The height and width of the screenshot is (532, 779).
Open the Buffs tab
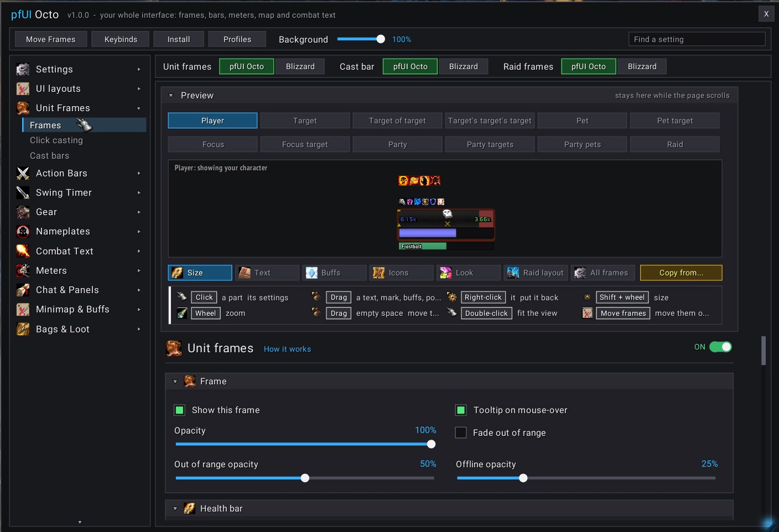click(334, 273)
